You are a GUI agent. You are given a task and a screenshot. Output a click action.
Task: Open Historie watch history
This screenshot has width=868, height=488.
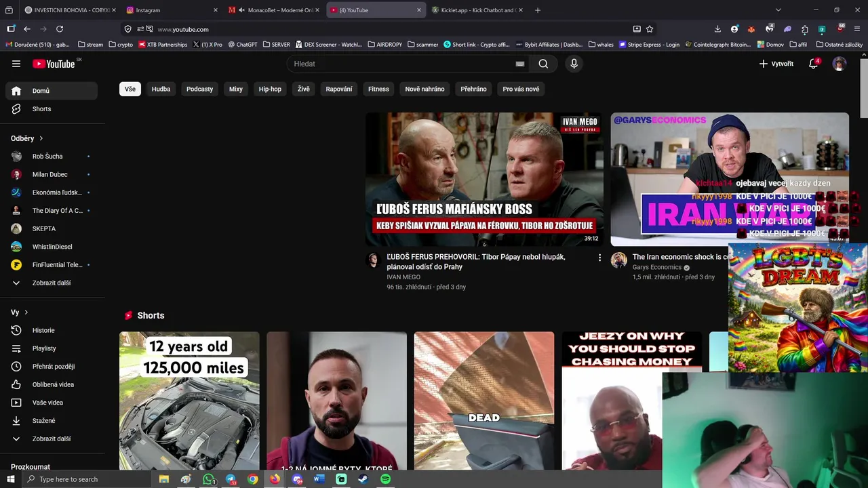coord(52,331)
